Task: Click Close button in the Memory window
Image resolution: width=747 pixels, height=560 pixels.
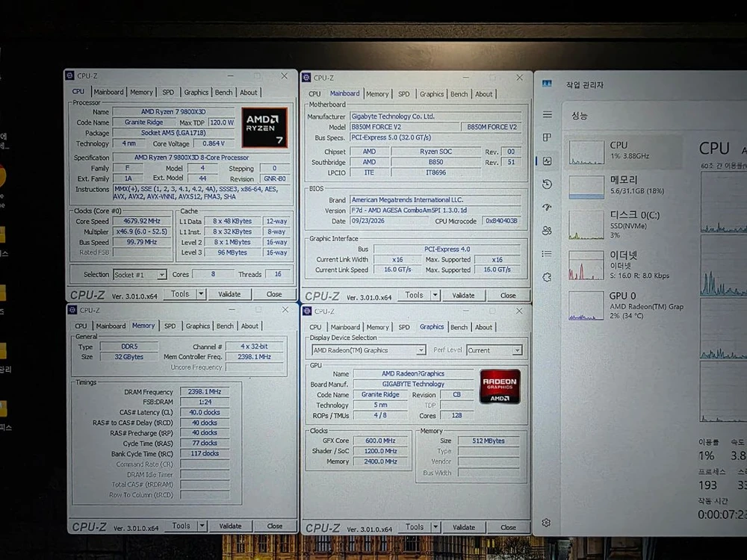Action: click(274, 526)
